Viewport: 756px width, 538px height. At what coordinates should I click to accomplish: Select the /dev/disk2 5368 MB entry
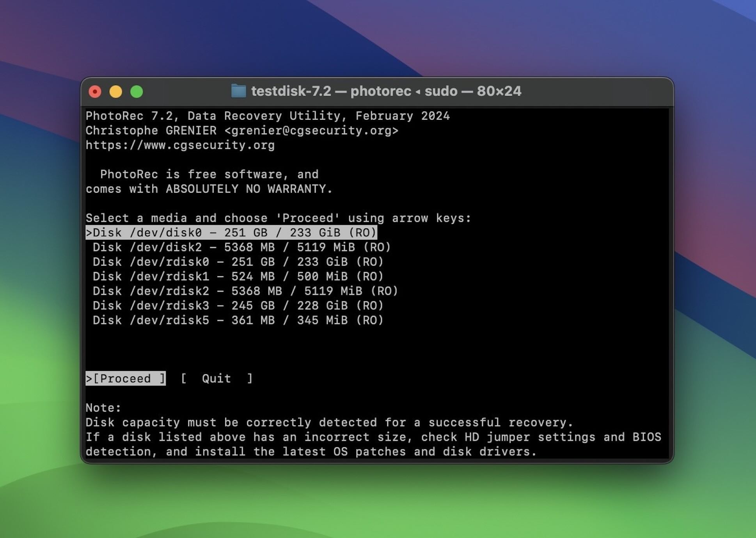point(241,247)
